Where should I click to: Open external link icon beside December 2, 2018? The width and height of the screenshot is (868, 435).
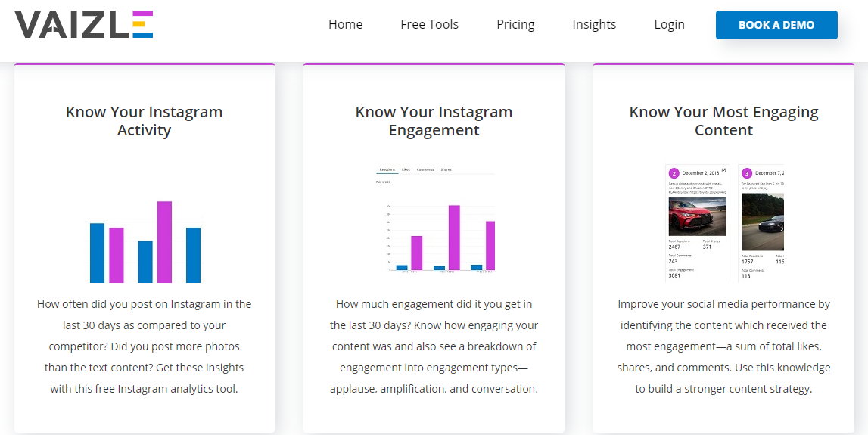(x=723, y=170)
